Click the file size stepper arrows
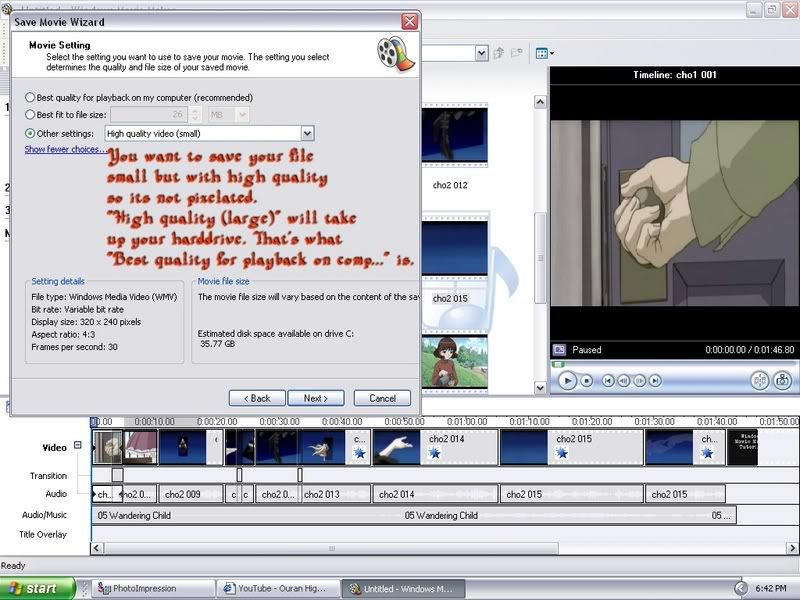This screenshot has width=800, height=600. [x=195, y=115]
